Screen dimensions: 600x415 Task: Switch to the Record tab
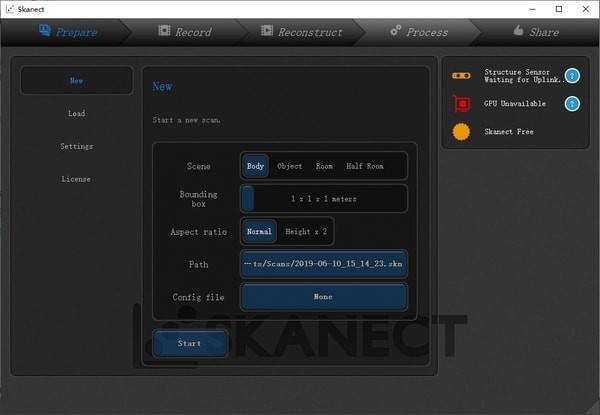[185, 32]
